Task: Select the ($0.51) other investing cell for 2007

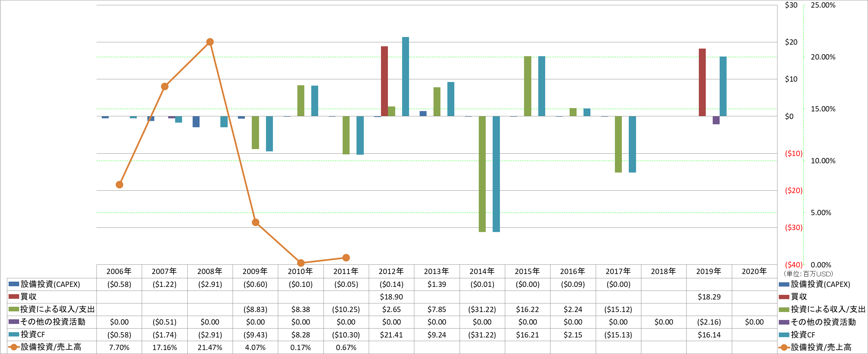Action: (165, 322)
